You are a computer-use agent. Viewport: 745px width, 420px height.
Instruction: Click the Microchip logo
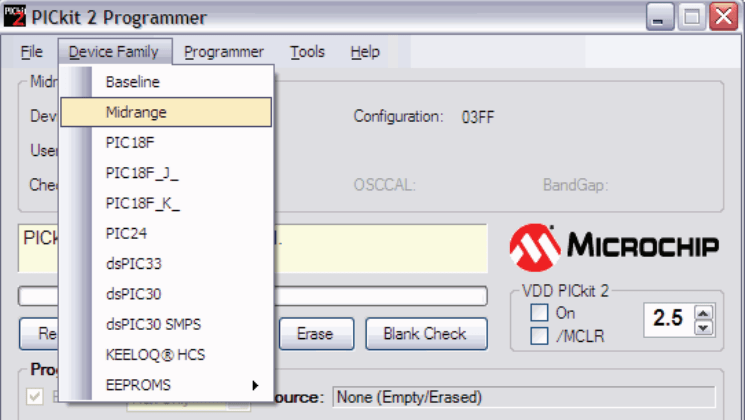pyautogui.click(x=615, y=245)
